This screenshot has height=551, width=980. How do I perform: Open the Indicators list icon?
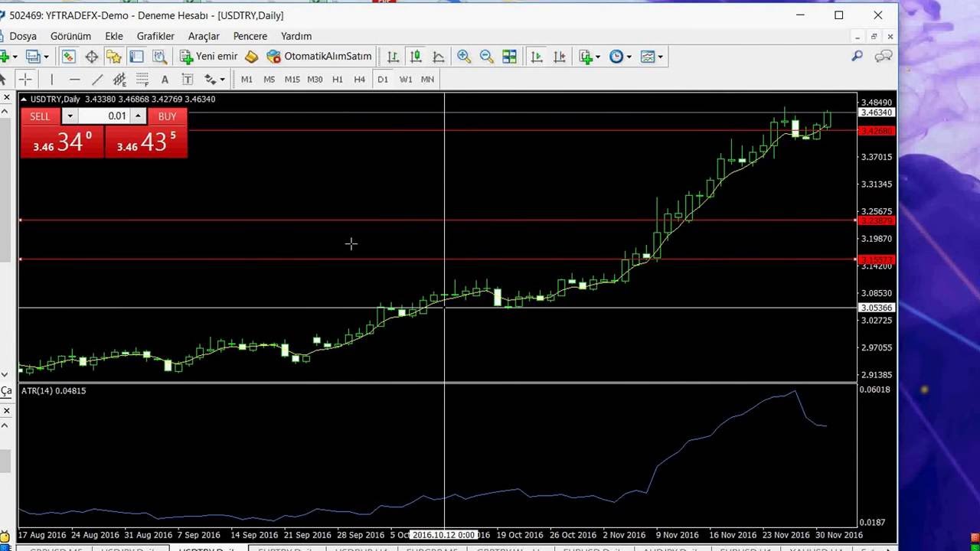pos(586,57)
